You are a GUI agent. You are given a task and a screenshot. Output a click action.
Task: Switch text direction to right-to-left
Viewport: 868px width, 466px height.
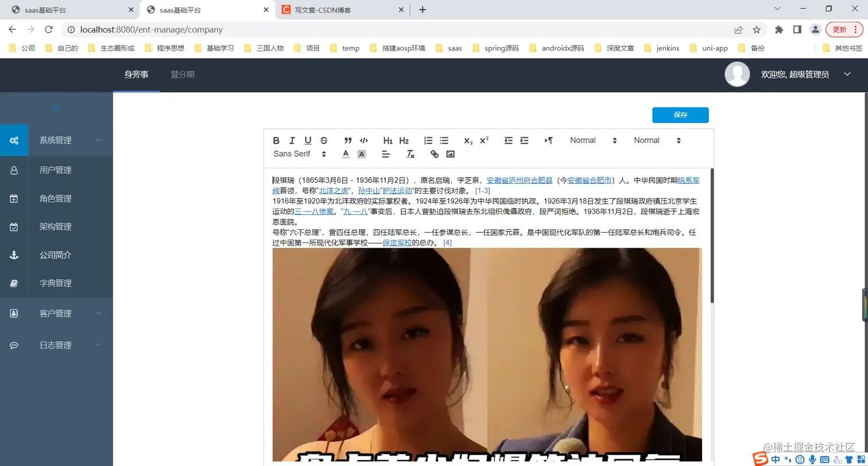549,141
